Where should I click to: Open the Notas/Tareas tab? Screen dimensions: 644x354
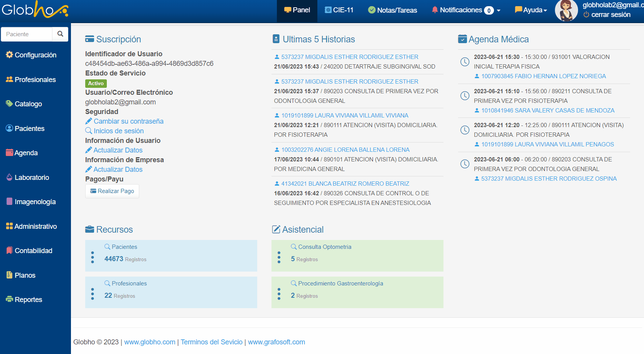click(393, 10)
